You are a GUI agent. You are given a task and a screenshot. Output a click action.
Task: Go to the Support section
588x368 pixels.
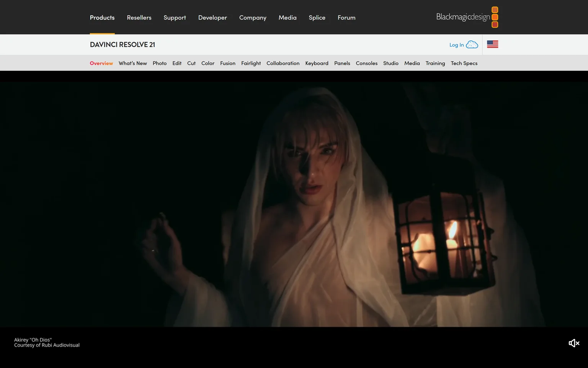coord(175,18)
